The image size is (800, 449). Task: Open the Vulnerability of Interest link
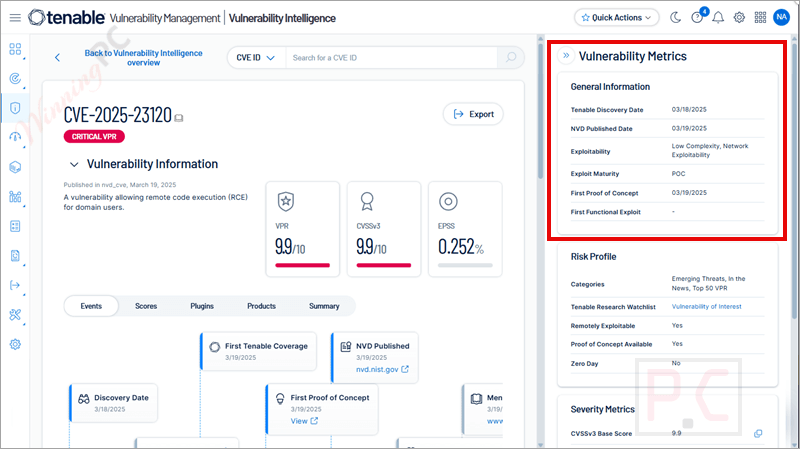706,307
